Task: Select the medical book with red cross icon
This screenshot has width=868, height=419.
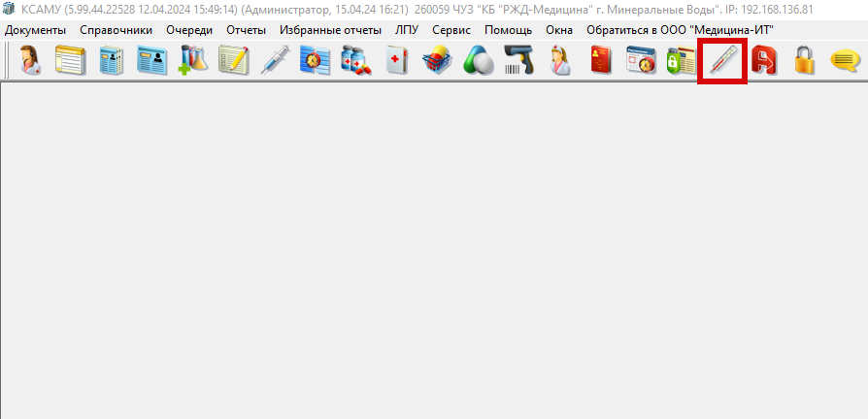Action: pyautogui.click(x=397, y=63)
